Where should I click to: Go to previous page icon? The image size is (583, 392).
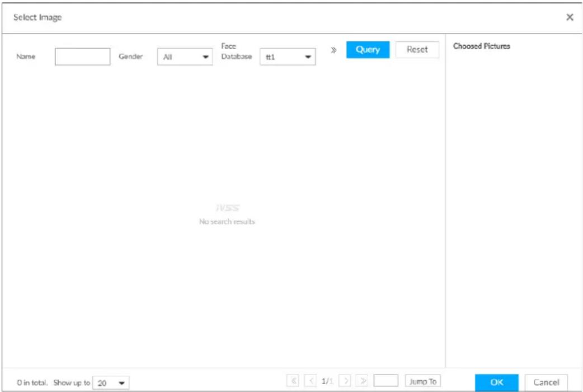pos(311,381)
